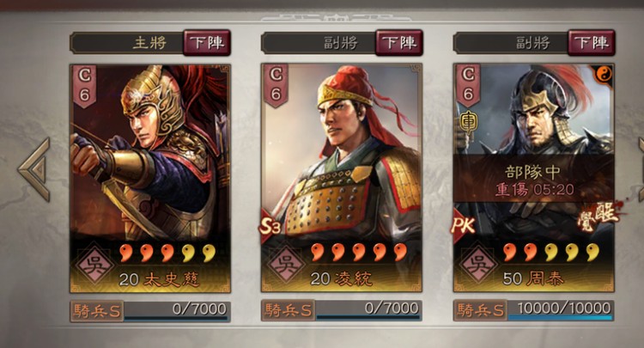Select 凌統 騎兵S troop bar
644x348 pixels.
[342, 310]
